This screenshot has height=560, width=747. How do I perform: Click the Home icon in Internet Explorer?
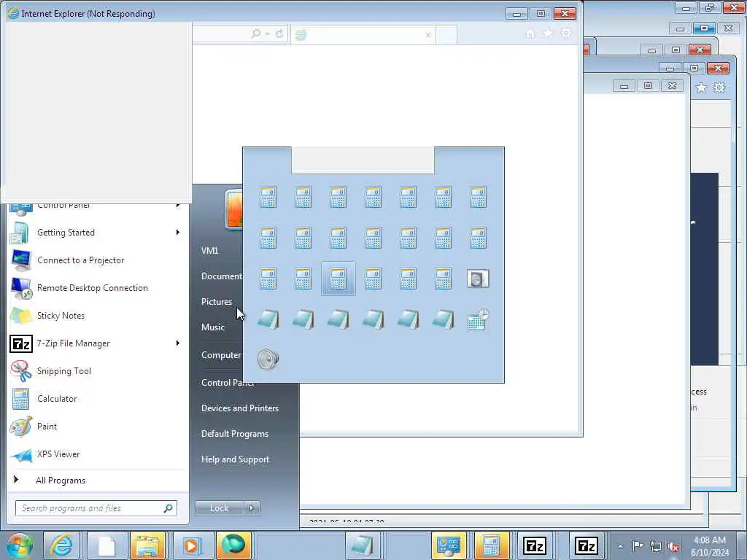(x=530, y=34)
